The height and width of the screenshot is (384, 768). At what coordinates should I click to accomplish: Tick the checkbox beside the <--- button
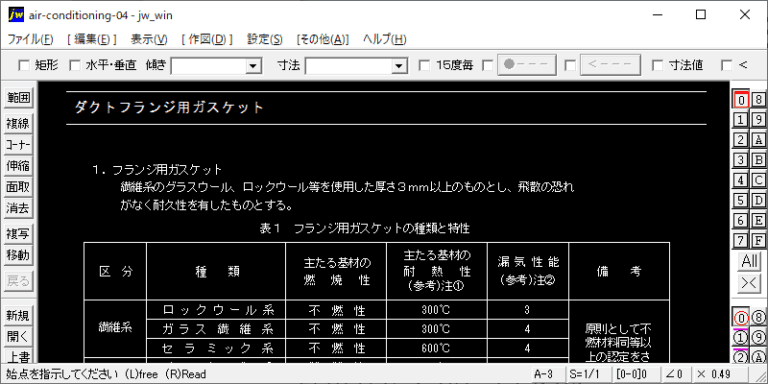(570, 65)
